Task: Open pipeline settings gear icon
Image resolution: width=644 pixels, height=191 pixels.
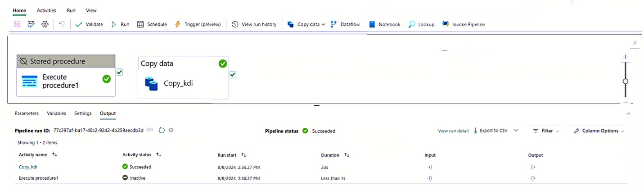Action: pyautogui.click(x=45, y=24)
